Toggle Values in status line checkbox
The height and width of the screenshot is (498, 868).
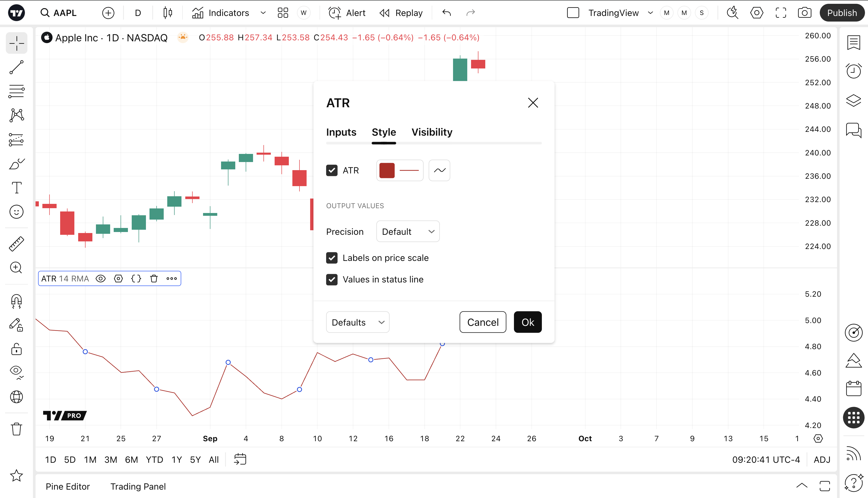332,279
